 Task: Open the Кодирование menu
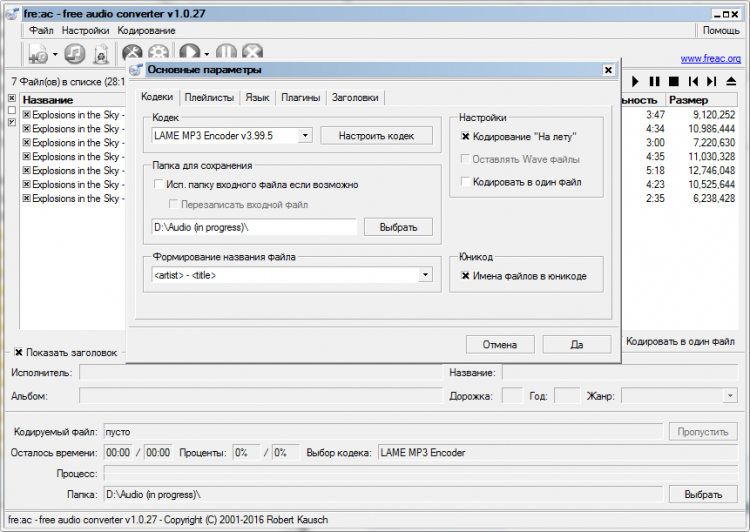click(146, 31)
